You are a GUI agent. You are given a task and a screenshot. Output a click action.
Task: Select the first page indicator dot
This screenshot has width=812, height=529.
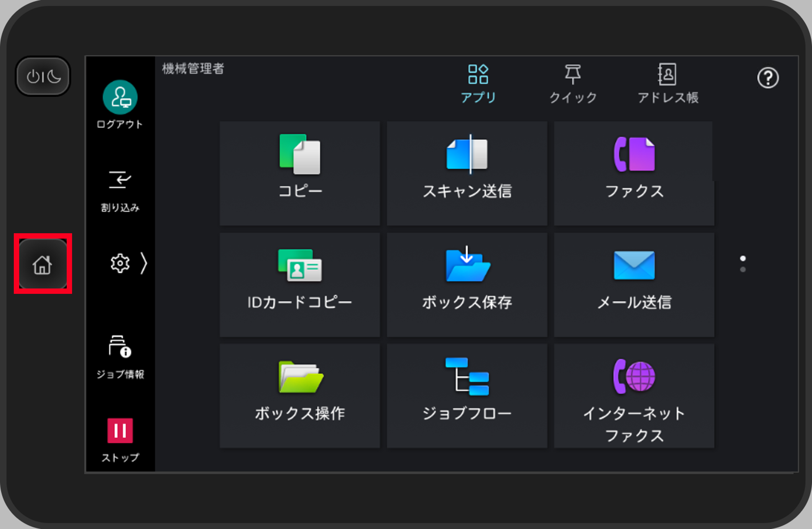pyautogui.click(x=743, y=258)
